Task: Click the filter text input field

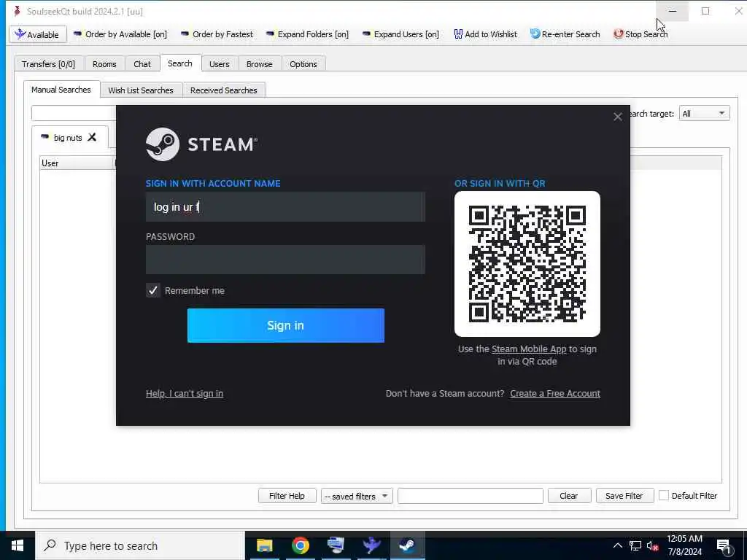Action: click(471, 496)
